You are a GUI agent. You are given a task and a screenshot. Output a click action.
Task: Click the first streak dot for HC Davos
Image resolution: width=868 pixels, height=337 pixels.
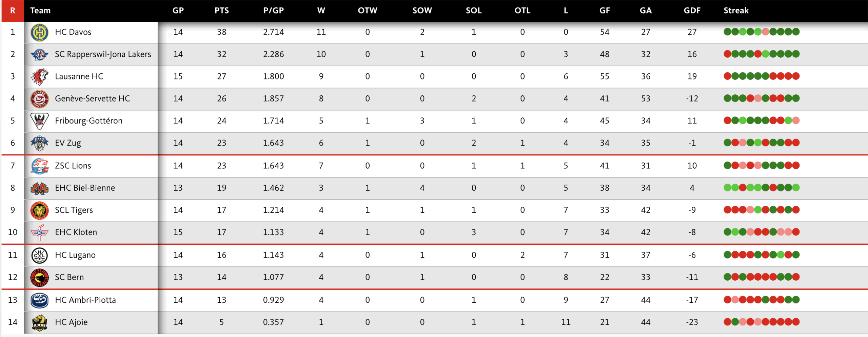pos(727,32)
